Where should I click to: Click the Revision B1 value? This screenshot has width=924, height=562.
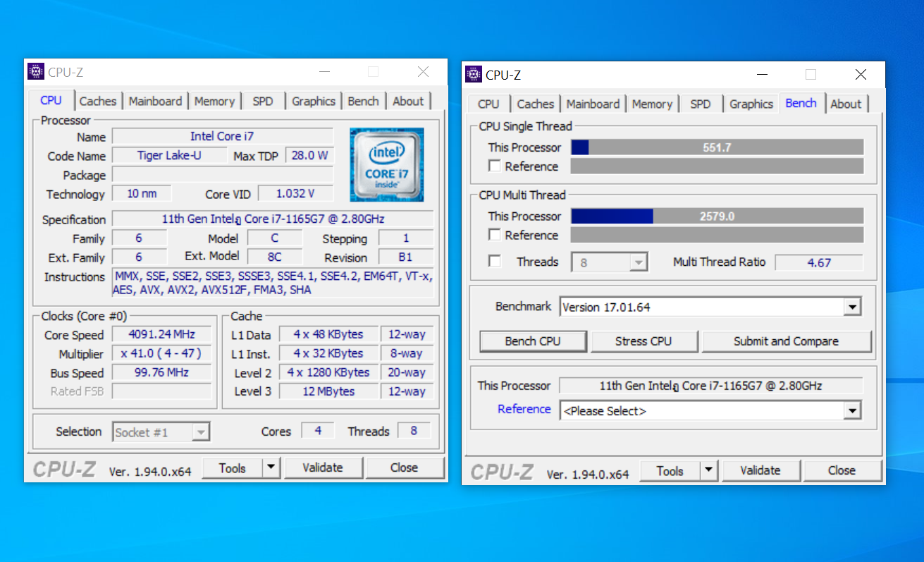click(405, 257)
